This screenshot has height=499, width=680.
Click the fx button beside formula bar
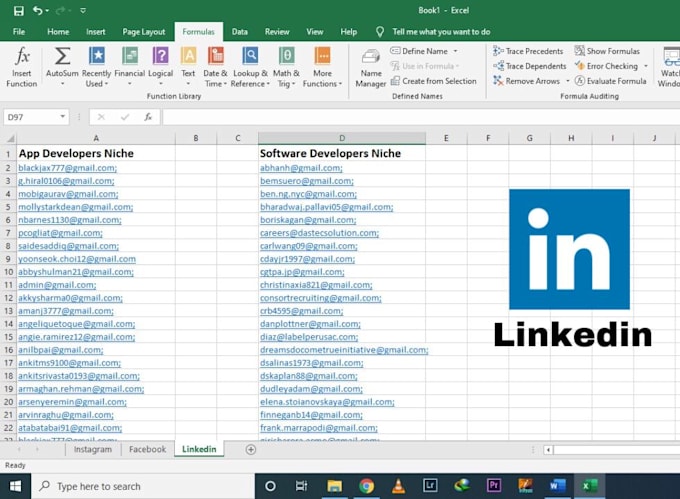point(148,117)
